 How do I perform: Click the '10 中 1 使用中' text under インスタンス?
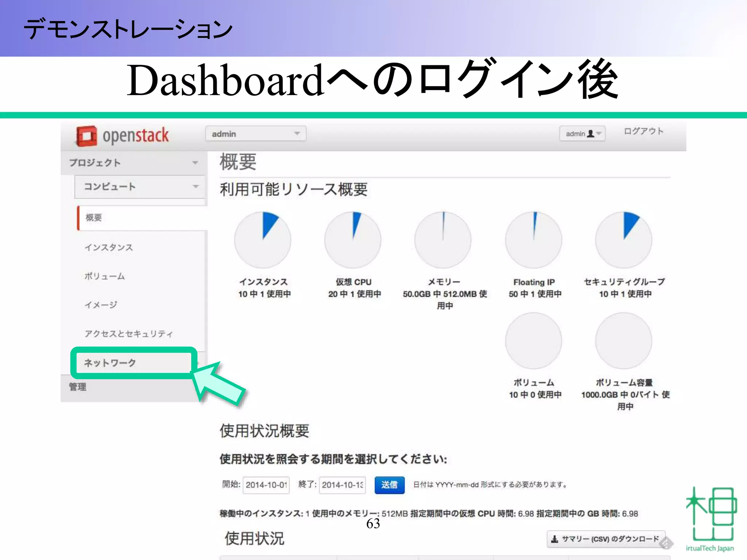click(x=265, y=294)
